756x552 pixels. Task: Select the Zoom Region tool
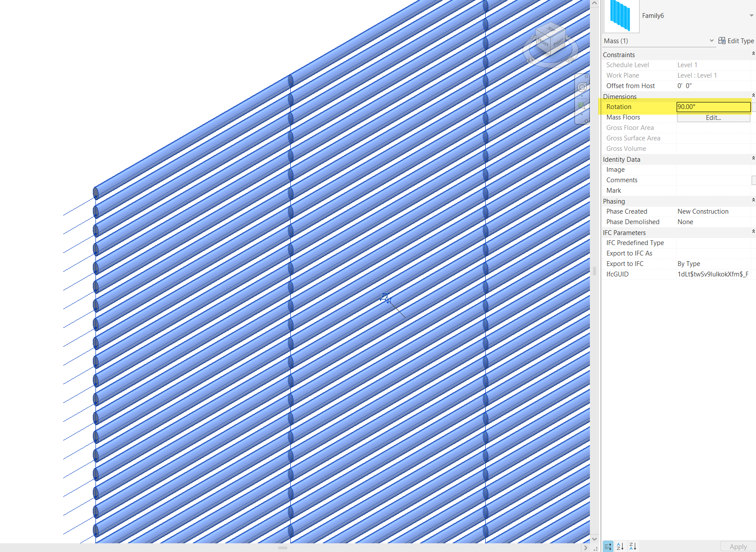tap(581, 105)
